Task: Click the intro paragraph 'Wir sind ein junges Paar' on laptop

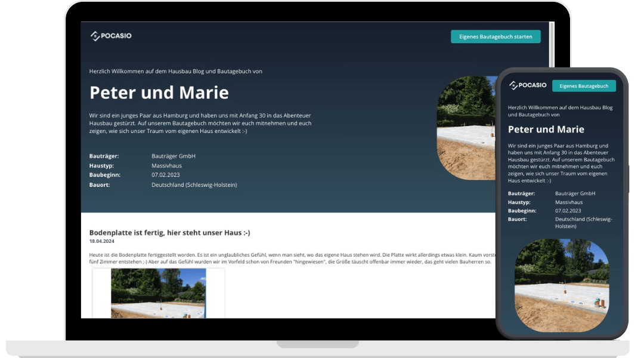Action: [200, 124]
